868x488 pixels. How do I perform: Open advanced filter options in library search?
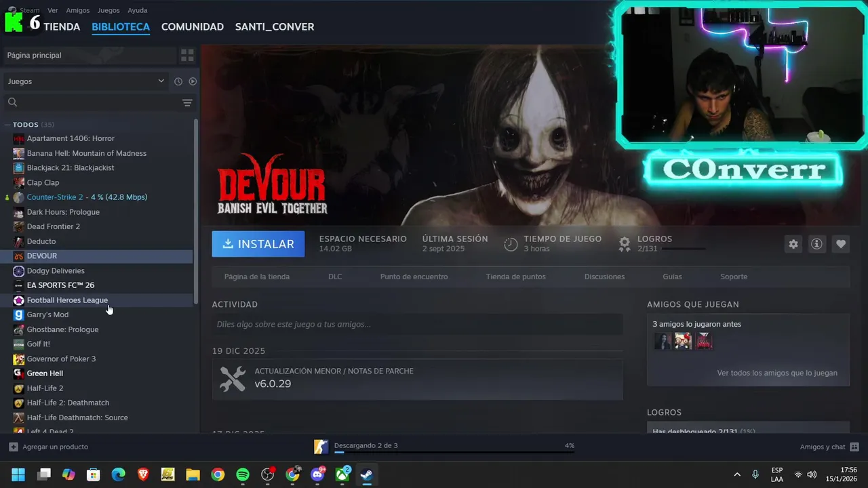(x=187, y=102)
